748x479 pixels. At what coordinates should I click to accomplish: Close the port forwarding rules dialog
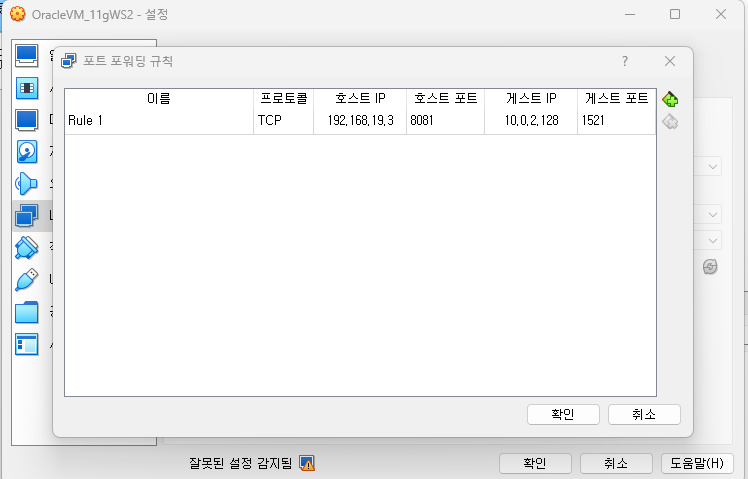670,61
